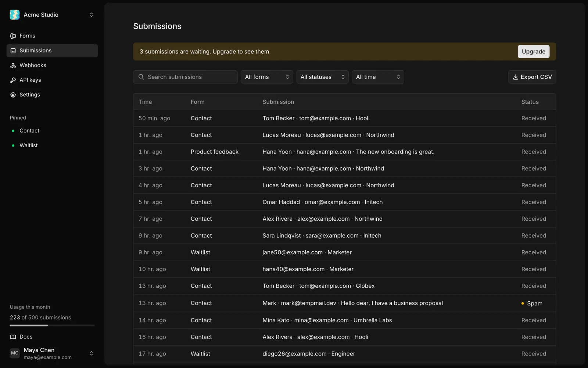Open the All statuses filter dropdown

coord(322,77)
